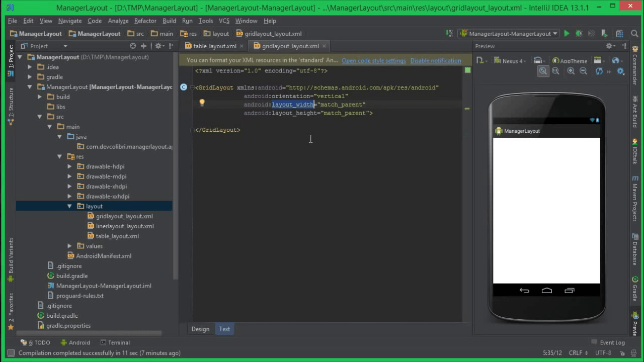
Task: Zoom out on the layout preview
Action: coord(583,71)
